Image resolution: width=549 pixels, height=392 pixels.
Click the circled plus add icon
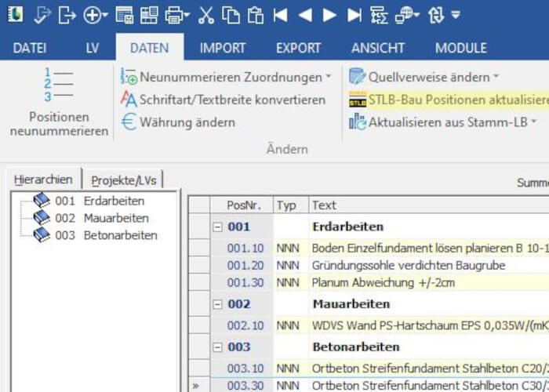(x=92, y=16)
